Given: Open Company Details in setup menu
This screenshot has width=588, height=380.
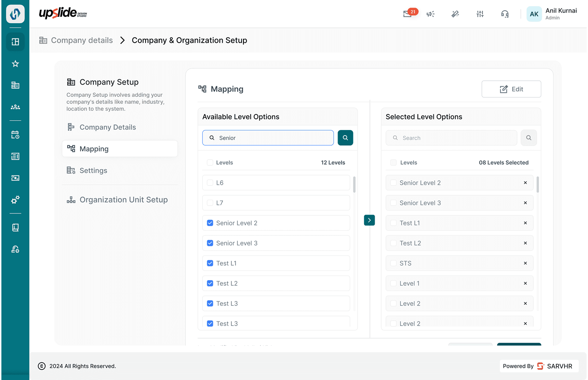Looking at the screenshot, I should click(x=107, y=127).
